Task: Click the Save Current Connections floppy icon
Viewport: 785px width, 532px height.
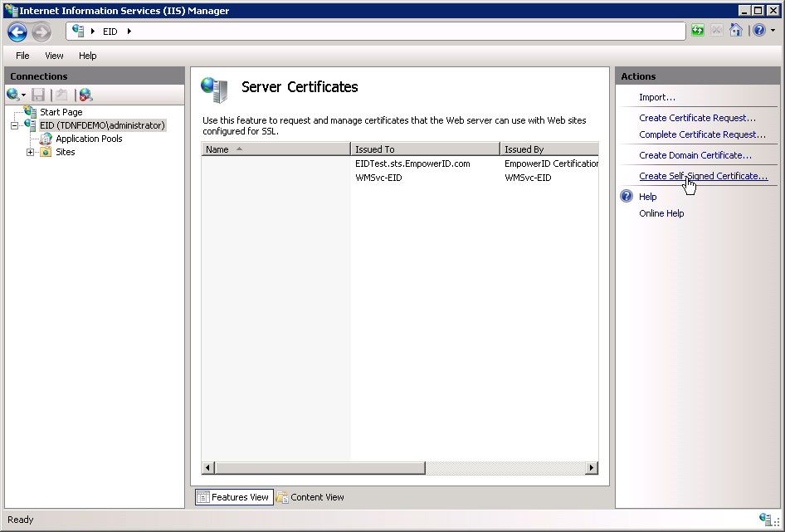Action: (37, 94)
